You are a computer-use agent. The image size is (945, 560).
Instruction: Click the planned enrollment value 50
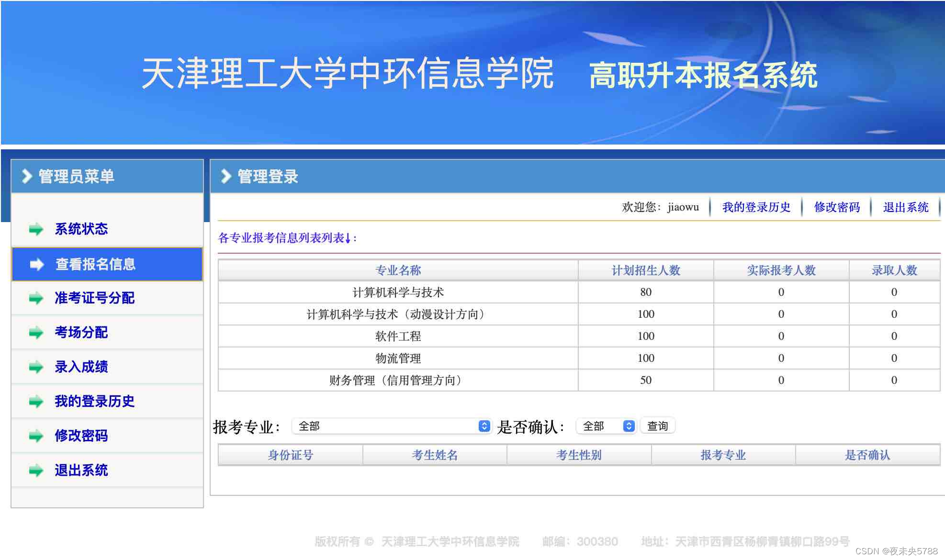pyautogui.click(x=646, y=380)
